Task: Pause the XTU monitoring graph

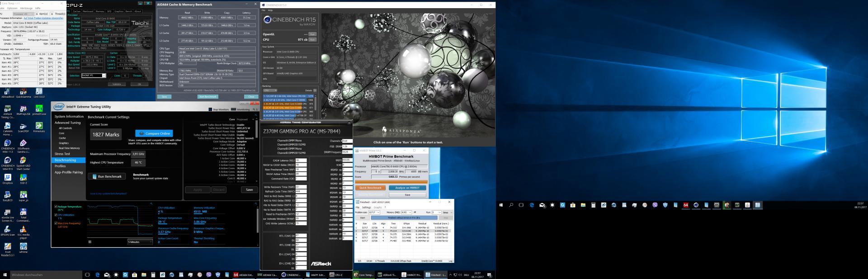Action: click(90, 242)
